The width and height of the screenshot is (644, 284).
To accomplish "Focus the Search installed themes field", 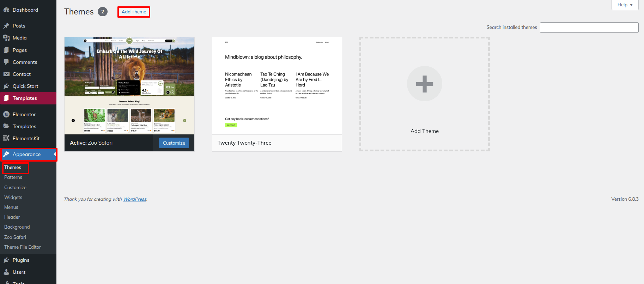I will tap(589, 28).
